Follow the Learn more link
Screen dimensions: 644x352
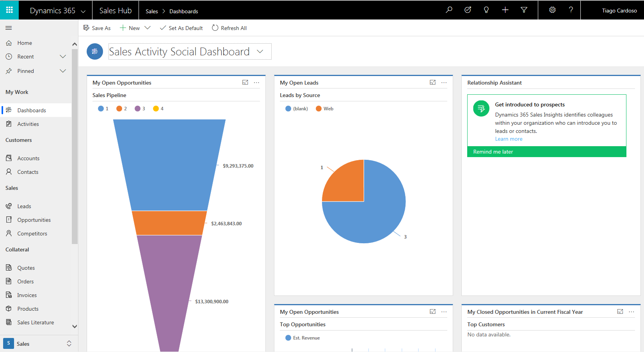click(509, 139)
